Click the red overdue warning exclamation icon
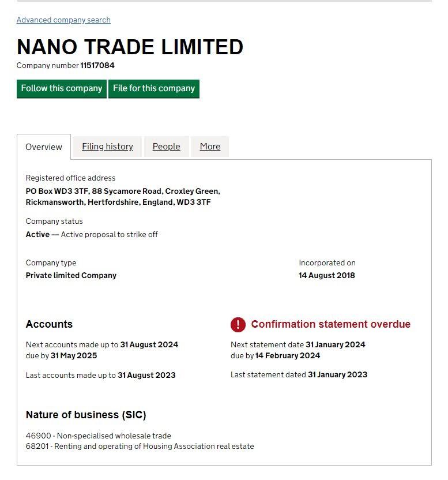 click(x=238, y=325)
